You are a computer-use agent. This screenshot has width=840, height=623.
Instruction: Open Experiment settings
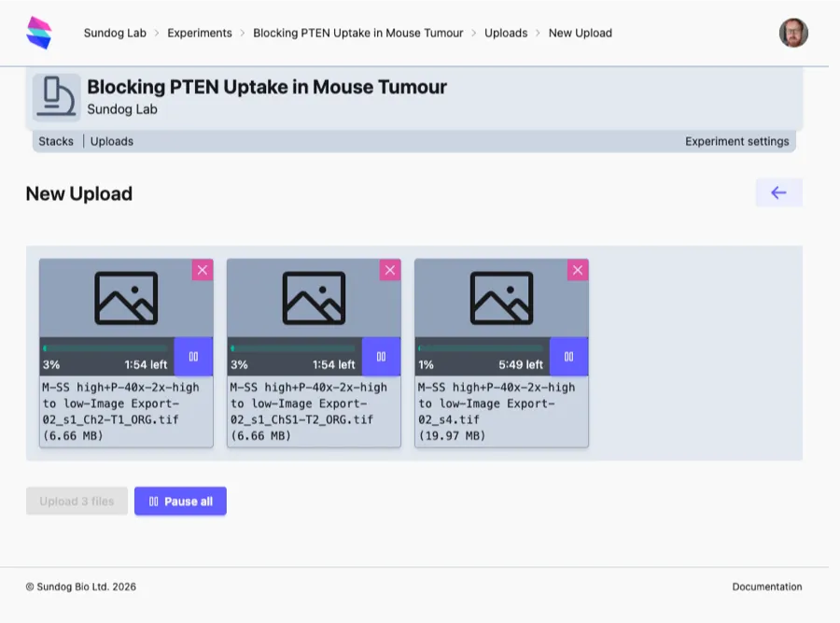740,141
